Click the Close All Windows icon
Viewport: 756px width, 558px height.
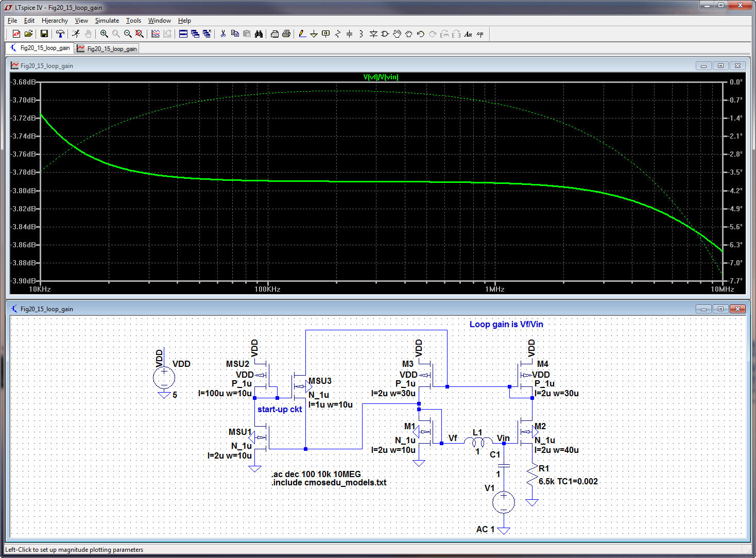207,34
